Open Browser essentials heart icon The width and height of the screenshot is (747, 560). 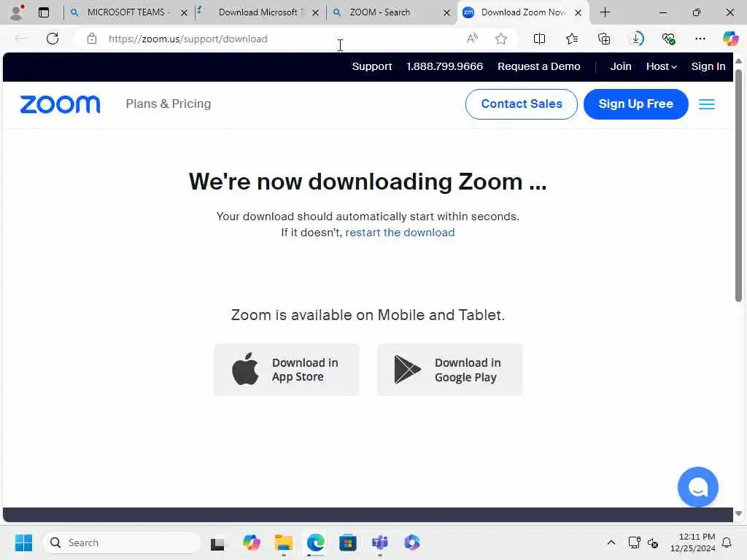tap(668, 39)
